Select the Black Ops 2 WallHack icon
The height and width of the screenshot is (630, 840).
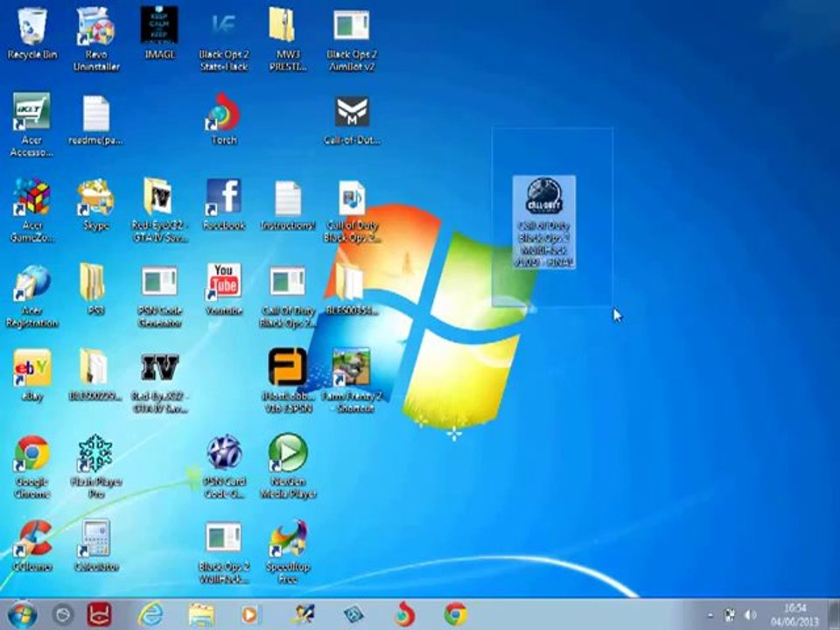tap(224, 552)
